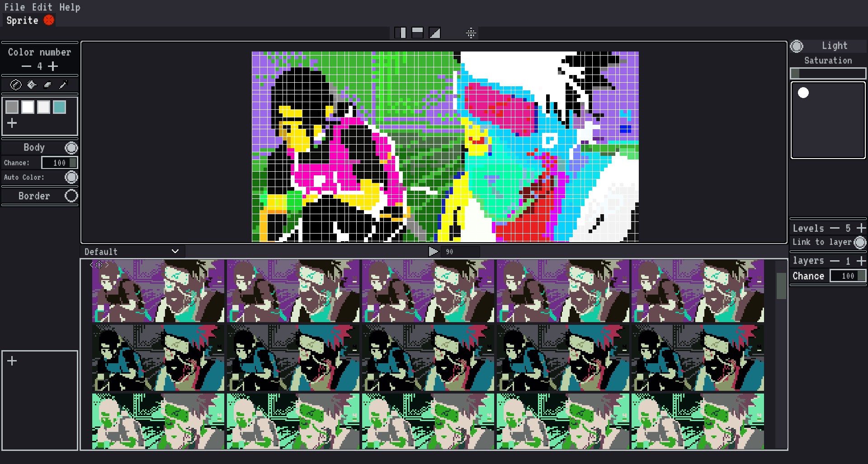Decrease the Color number value
Screen dimensions: 868x464
pyautogui.click(x=27, y=66)
